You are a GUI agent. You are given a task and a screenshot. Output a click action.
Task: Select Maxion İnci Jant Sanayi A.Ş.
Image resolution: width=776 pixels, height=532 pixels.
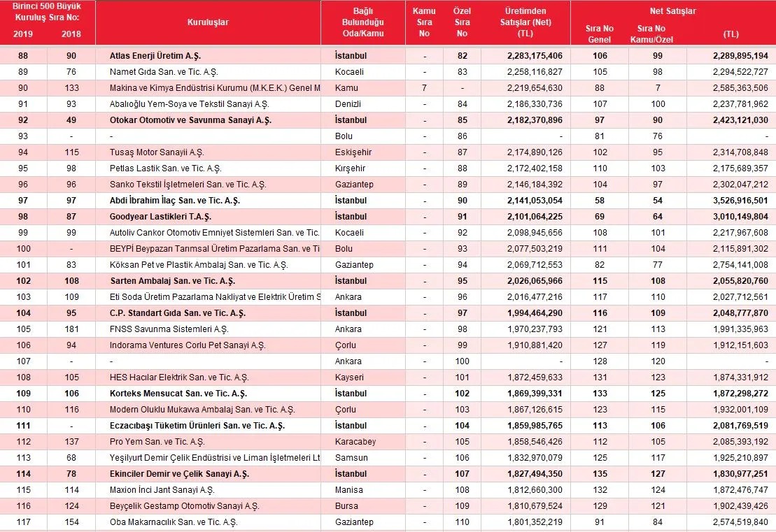click(162, 490)
